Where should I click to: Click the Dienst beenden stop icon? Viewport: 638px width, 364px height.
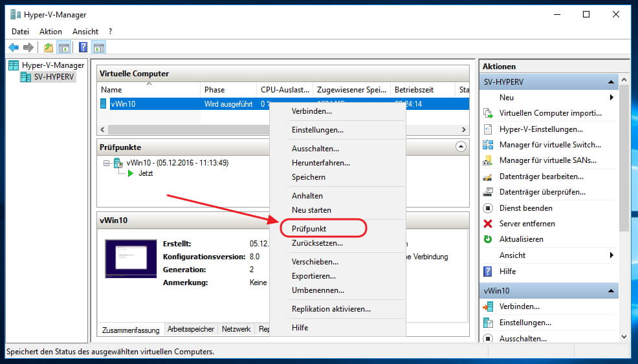[x=487, y=208]
